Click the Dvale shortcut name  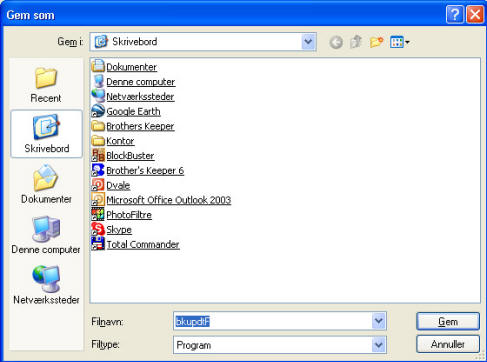point(118,185)
